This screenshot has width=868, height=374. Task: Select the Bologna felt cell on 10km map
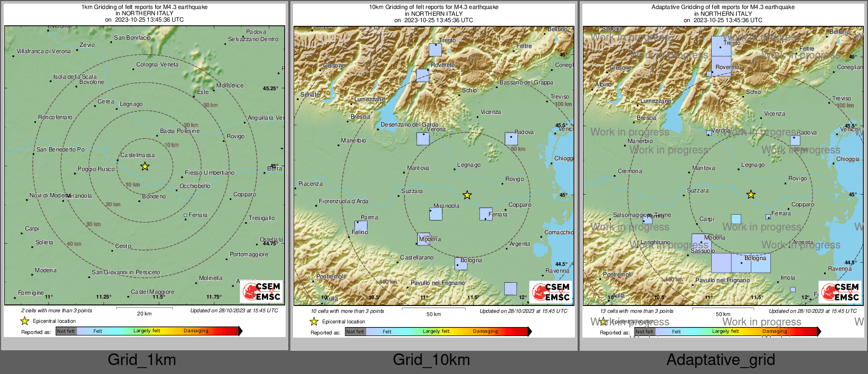coord(461,264)
